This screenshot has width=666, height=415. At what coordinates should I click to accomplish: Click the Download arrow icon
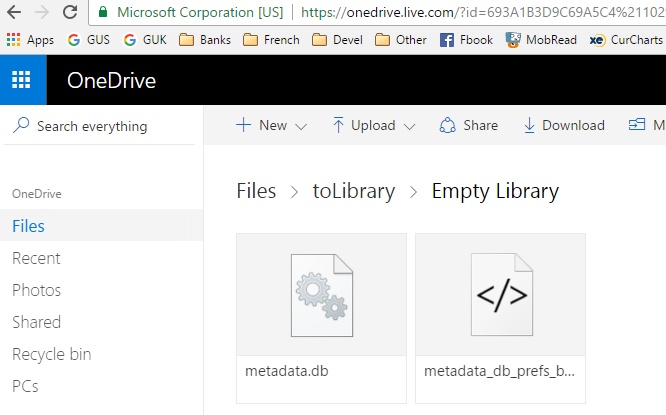click(x=530, y=126)
